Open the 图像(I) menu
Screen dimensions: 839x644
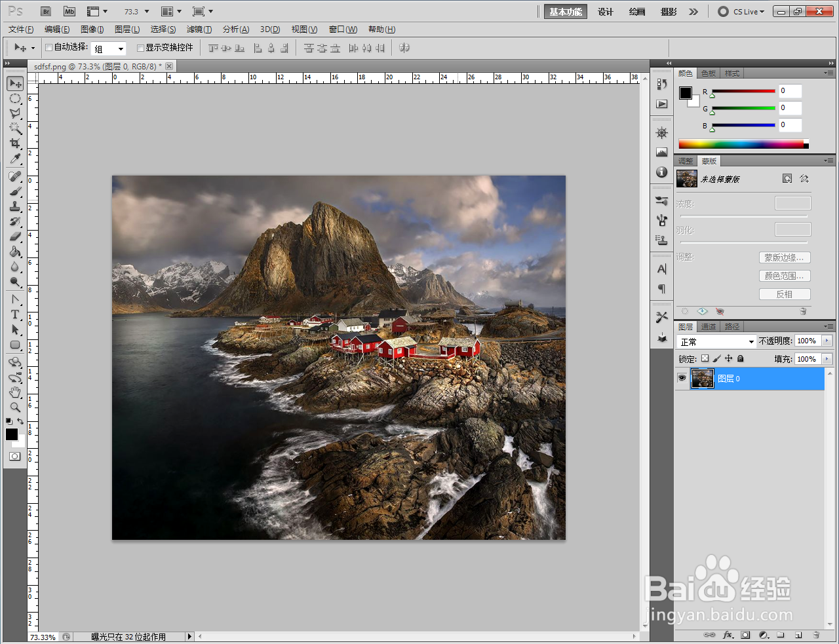[x=92, y=29]
